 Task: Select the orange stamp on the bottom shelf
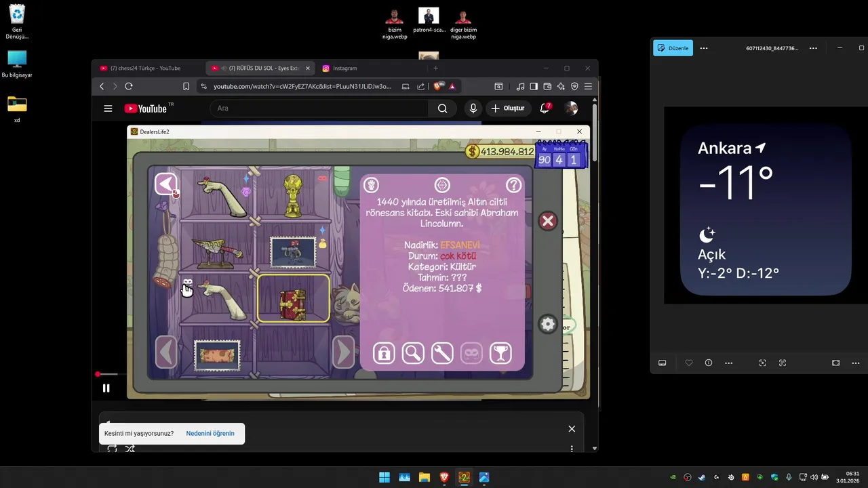click(217, 354)
